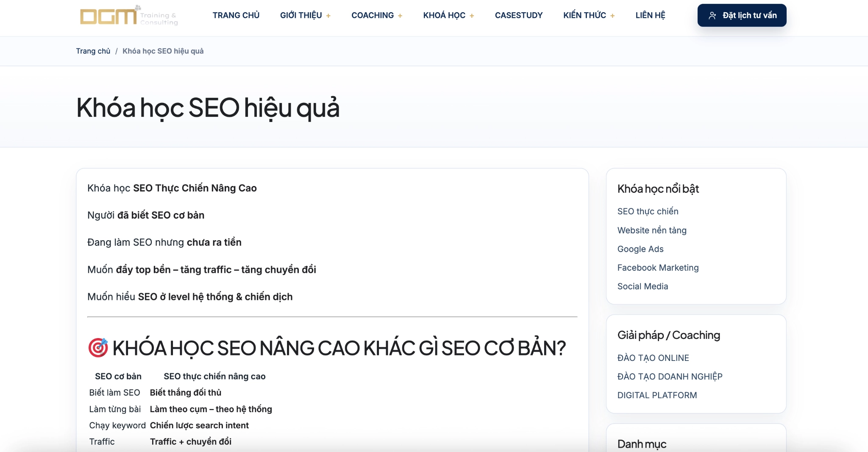
Task: Click the page title Khóa học SEO hiệu quả
Action: coord(208,108)
